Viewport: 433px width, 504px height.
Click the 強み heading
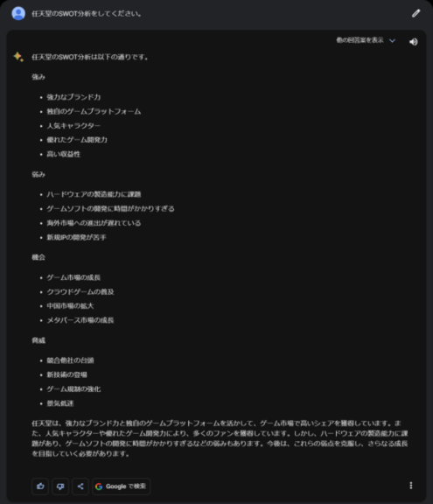tap(38, 77)
